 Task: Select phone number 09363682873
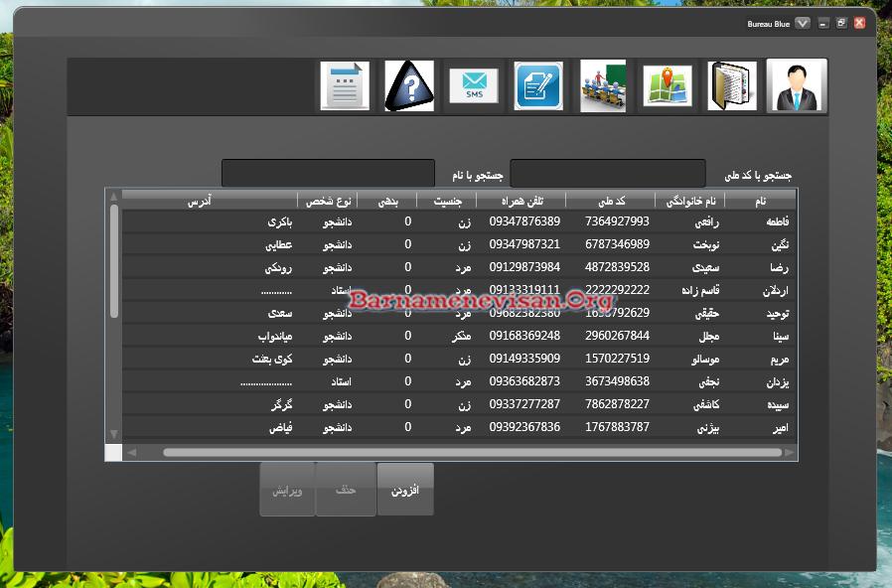524,381
